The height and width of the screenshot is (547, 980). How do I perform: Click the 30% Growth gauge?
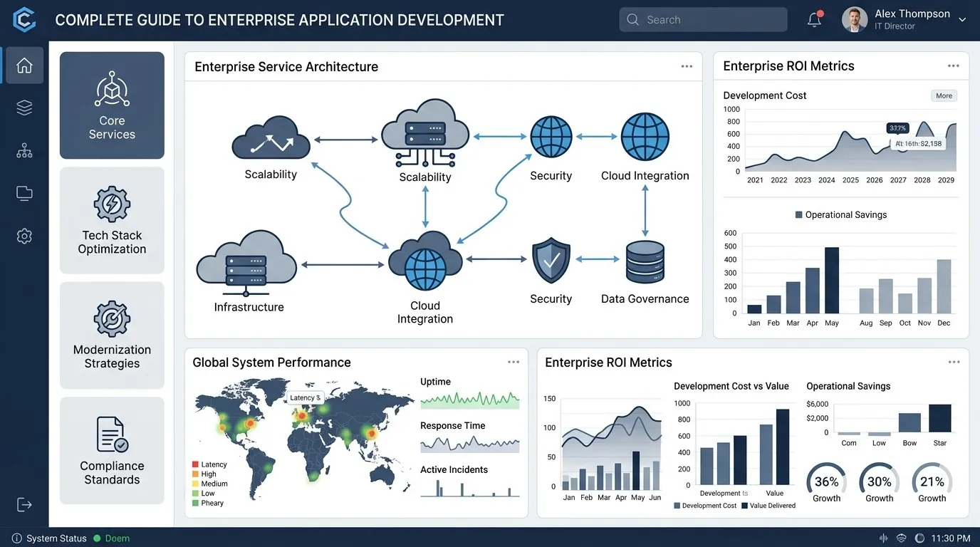880,482
